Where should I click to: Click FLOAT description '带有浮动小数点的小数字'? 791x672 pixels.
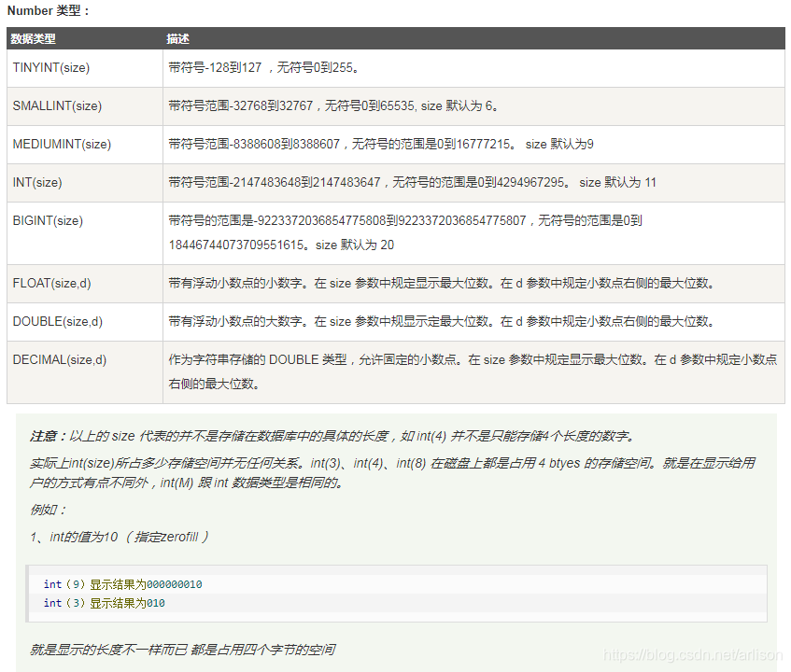[442, 284]
